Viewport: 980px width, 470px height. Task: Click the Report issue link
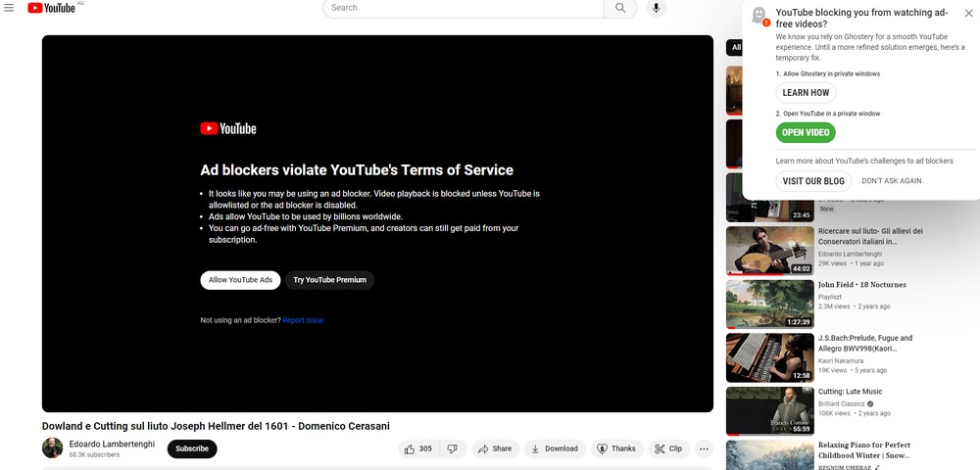pos(303,320)
